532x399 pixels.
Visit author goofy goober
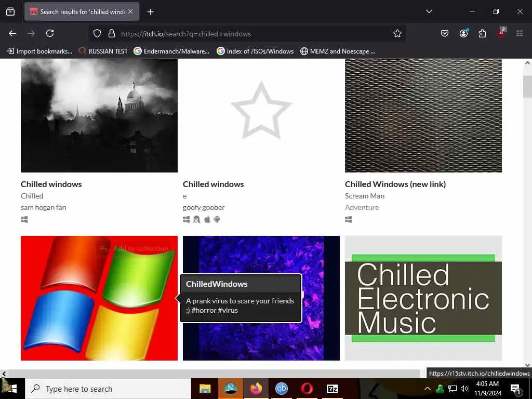pyautogui.click(x=204, y=207)
